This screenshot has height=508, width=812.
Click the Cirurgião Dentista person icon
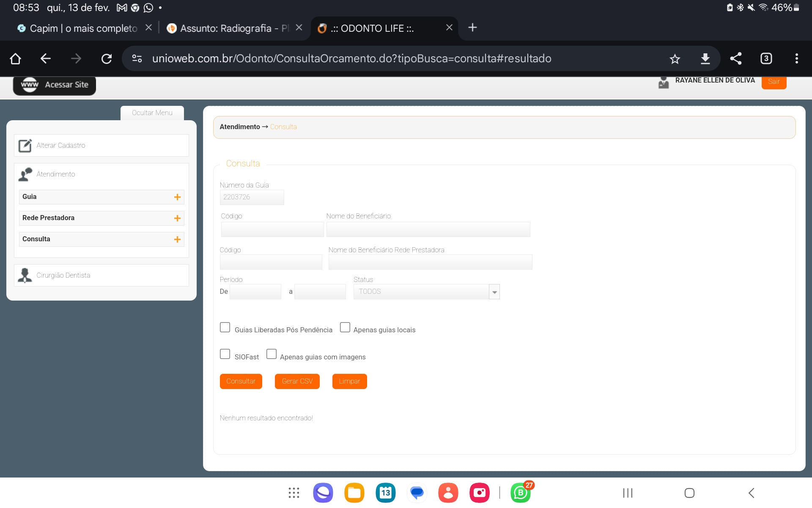25,275
